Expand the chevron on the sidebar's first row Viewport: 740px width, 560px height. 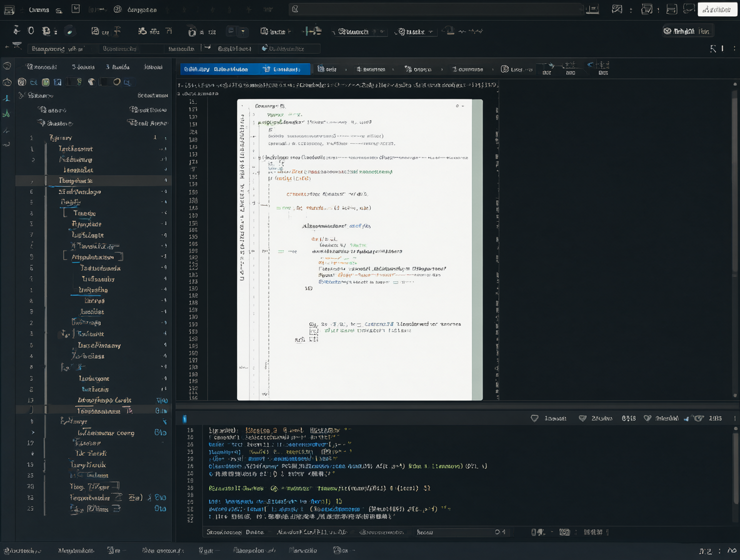tap(21, 95)
